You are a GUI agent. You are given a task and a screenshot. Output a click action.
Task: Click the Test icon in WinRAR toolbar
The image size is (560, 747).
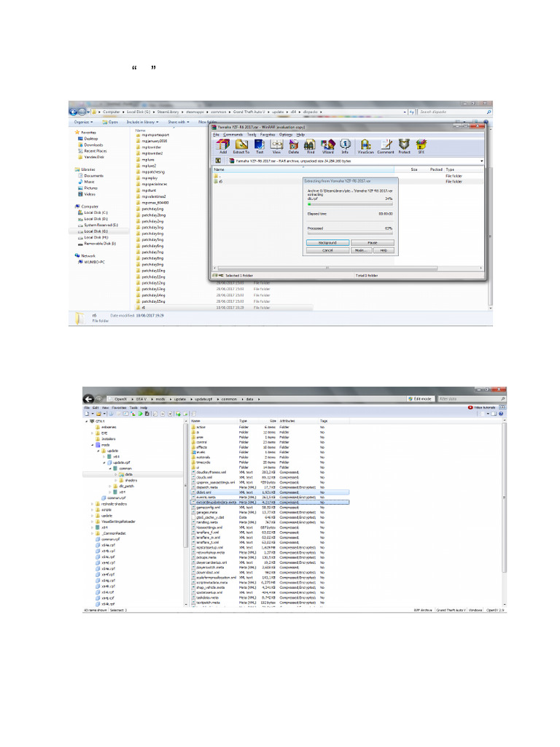pyautogui.click(x=260, y=146)
